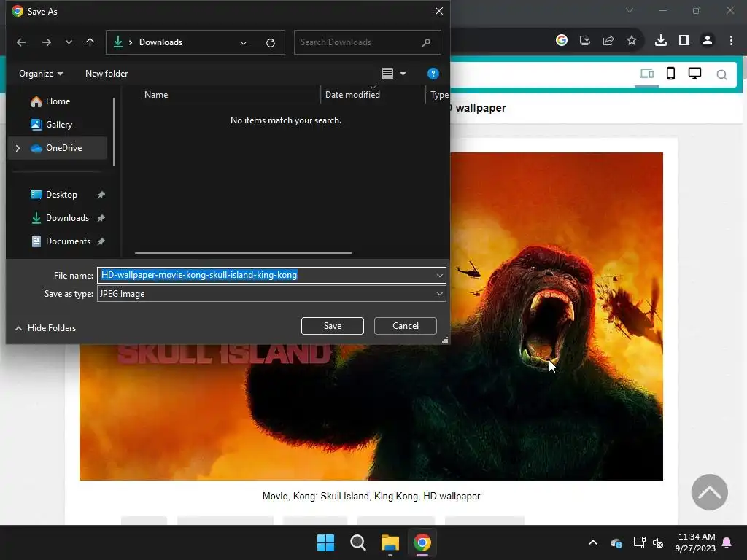The image size is (747, 560).
Task: Create a New folder
Action: pos(107,74)
